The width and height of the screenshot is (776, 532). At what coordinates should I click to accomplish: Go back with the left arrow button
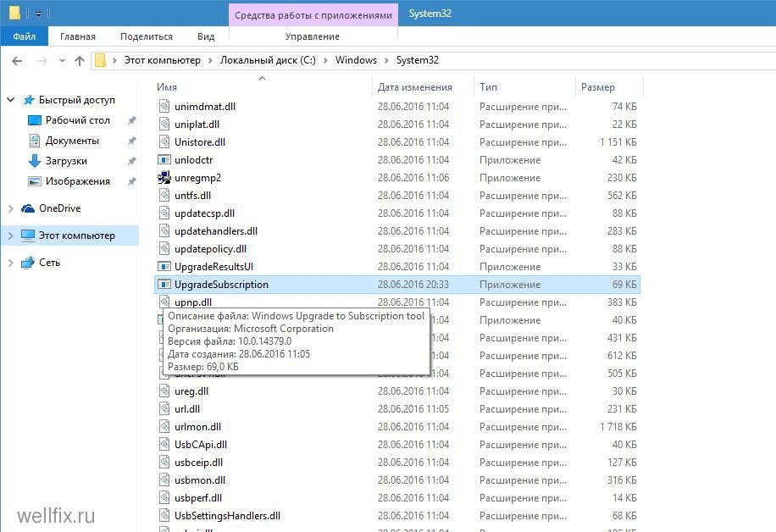[17, 61]
